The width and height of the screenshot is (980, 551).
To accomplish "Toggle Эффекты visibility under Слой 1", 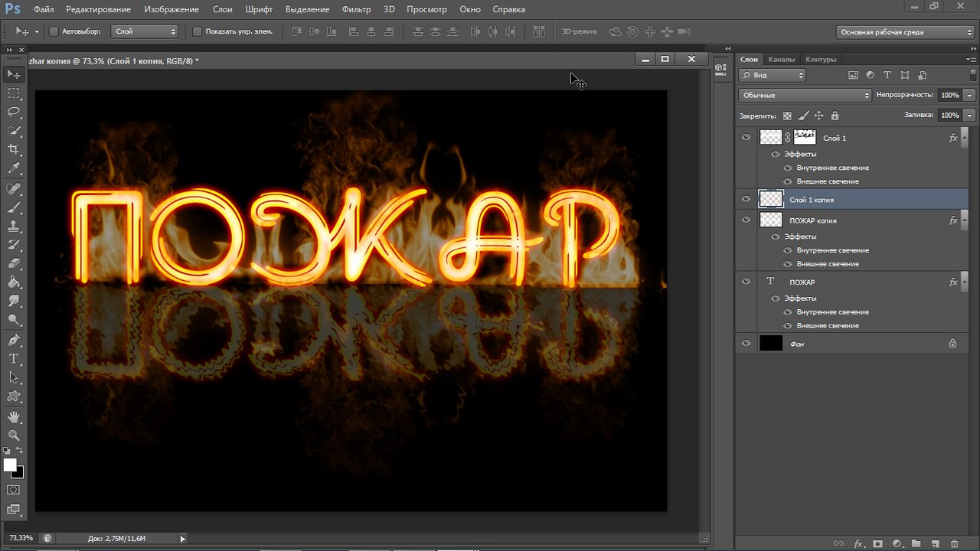I will [x=776, y=154].
